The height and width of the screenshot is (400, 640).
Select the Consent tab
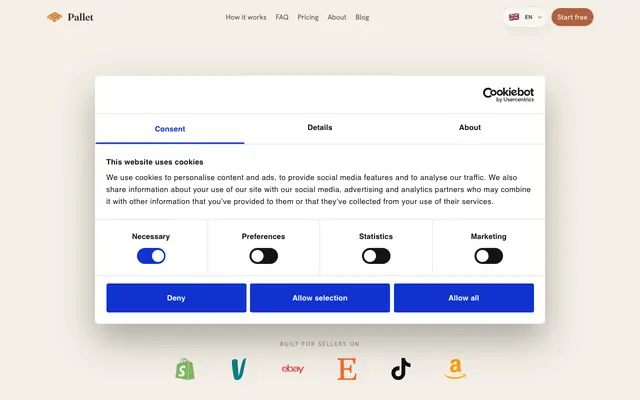pos(170,129)
